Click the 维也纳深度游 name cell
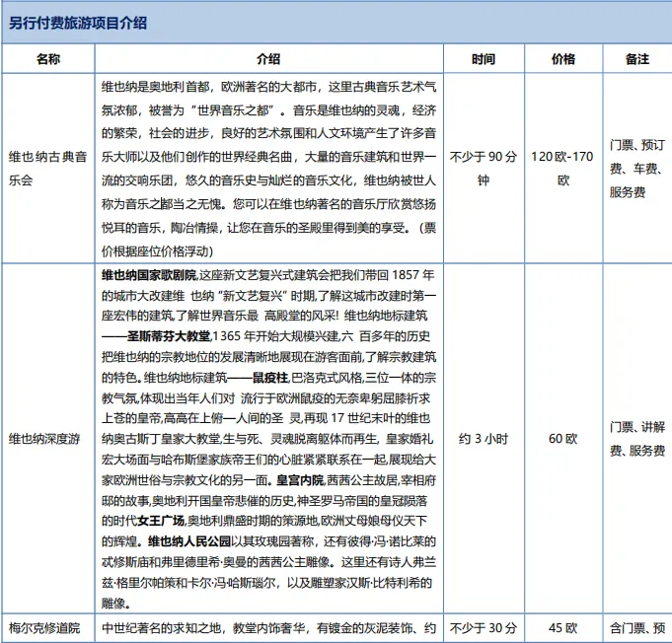The width and height of the screenshot is (672, 643). 47,439
